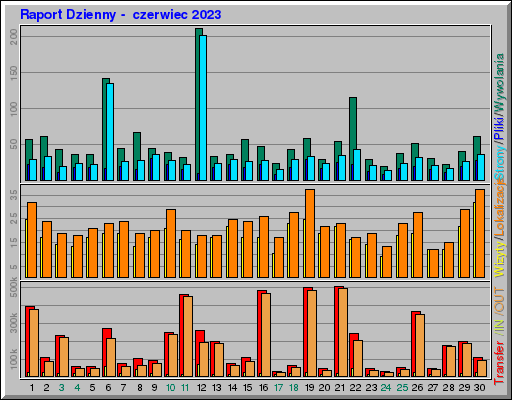
Task: Click the '100k' transfer axis value
Action: pos(14,359)
